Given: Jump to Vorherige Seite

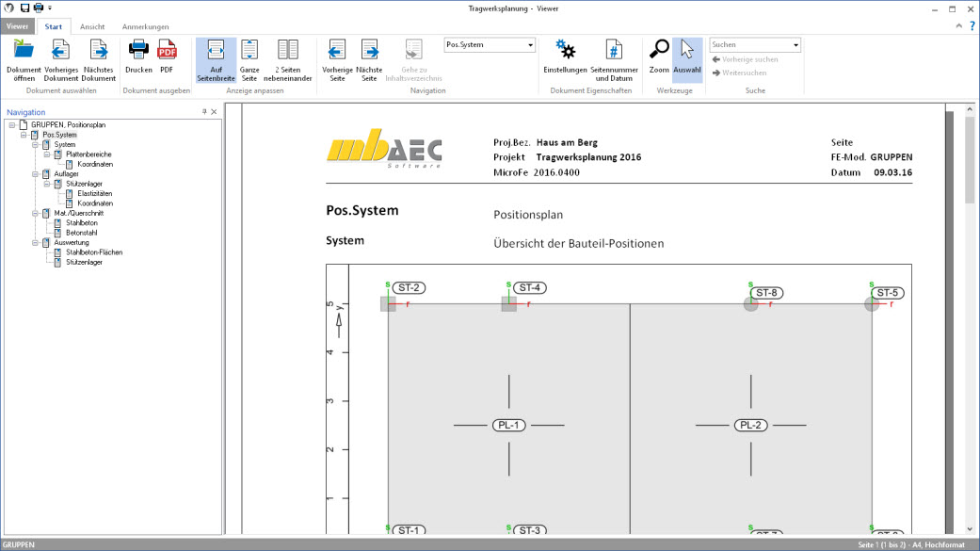Looking at the screenshot, I should click(x=337, y=60).
